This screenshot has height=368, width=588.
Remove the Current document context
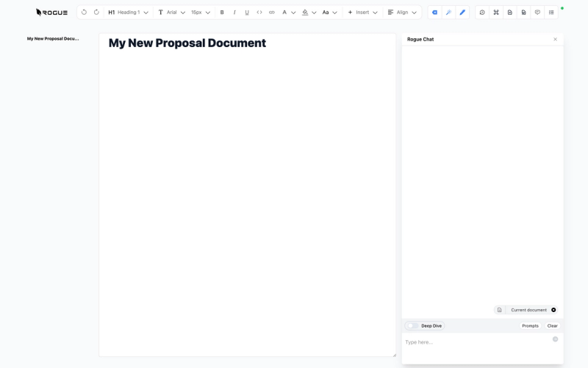tap(553, 310)
